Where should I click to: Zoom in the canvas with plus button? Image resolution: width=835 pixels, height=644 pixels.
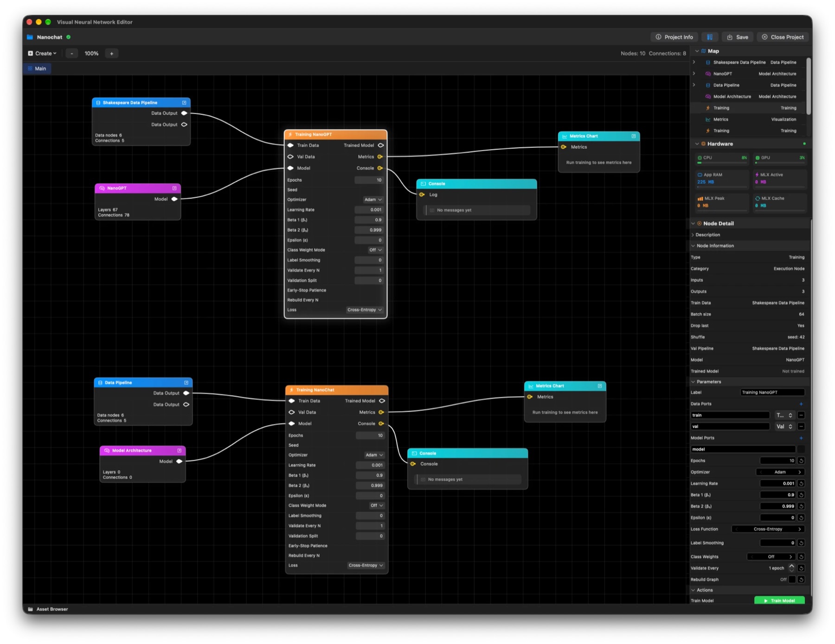click(x=111, y=53)
